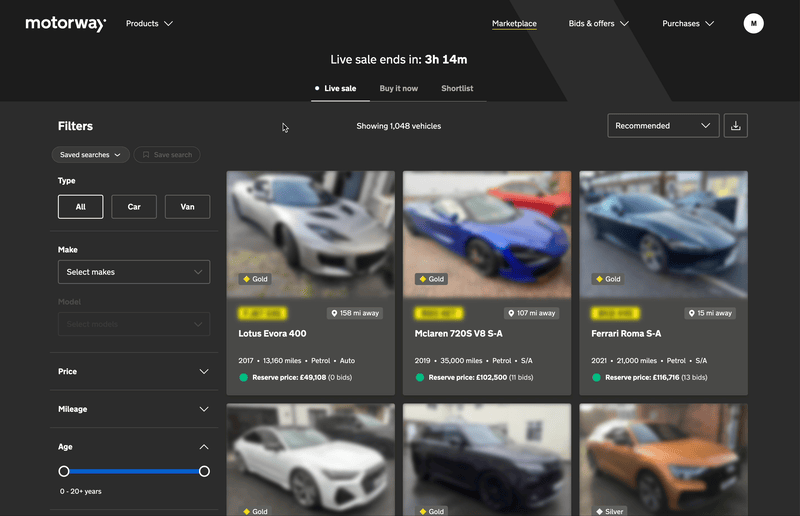Open the user avatar M menu
800x516 pixels.
[x=753, y=23]
